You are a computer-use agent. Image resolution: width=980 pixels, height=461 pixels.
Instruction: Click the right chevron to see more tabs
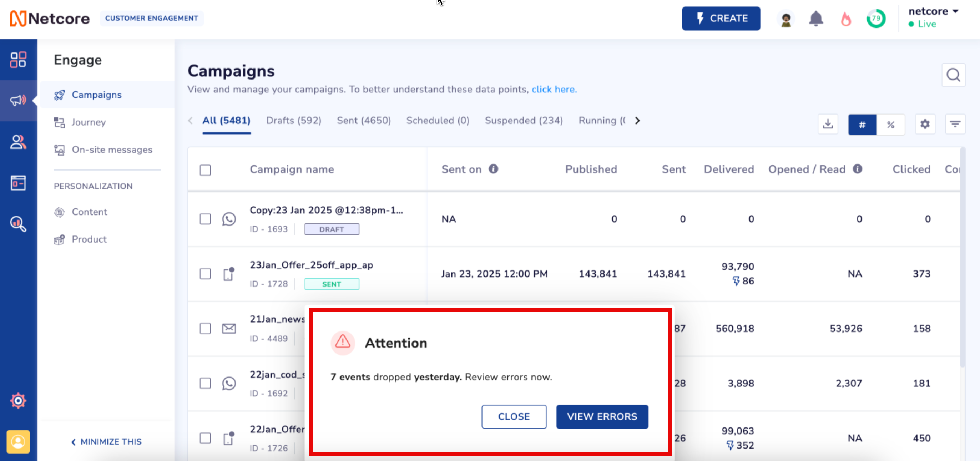pos(637,121)
